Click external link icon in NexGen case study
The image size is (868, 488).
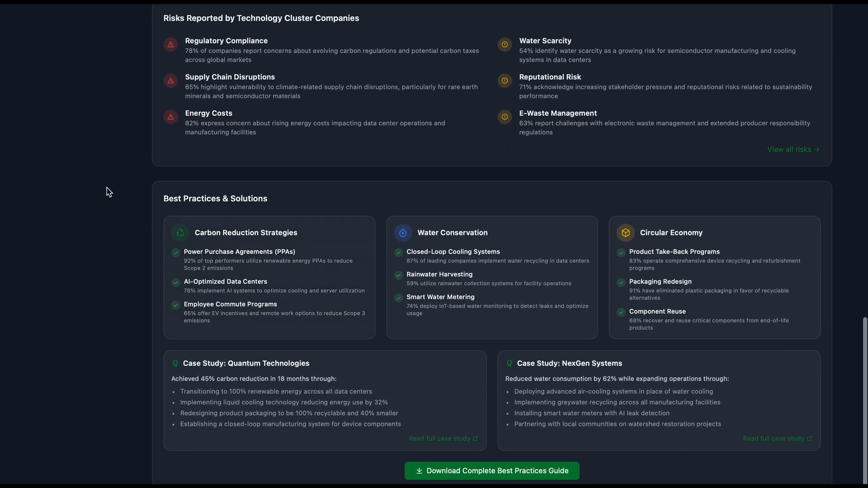[x=810, y=438]
